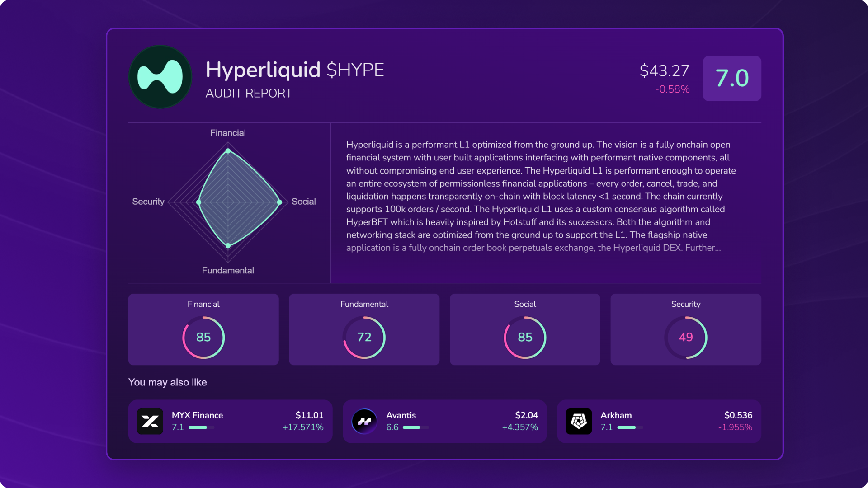868x488 pixels.
Task: Click the Financial 85 circular gauge
Action: (x=203, y=338)
